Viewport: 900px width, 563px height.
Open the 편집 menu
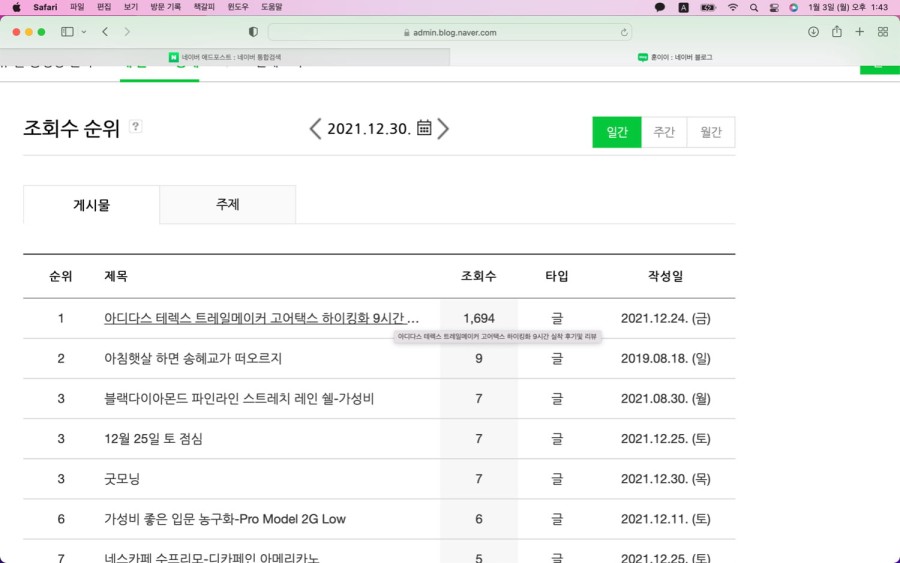point(104,7)
